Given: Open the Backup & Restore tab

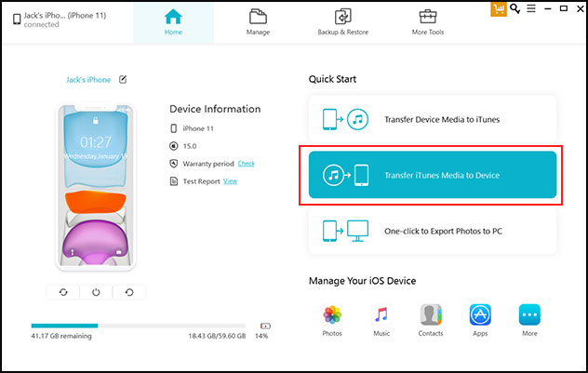Looking at the screenshot, I should (x=342, y=22).
